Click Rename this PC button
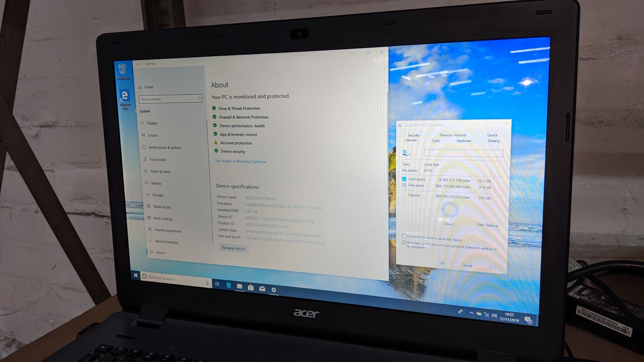Screen dimensions: 644x362 (x=233, y=248)
